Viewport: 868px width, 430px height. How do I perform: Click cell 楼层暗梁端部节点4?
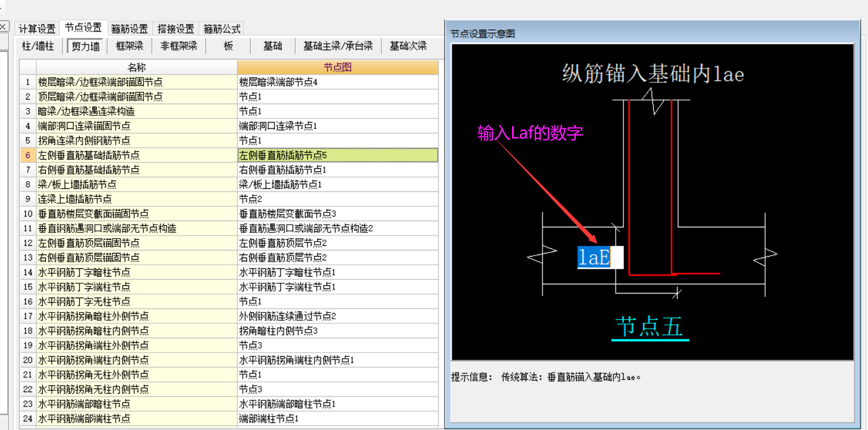click(337, 82)
